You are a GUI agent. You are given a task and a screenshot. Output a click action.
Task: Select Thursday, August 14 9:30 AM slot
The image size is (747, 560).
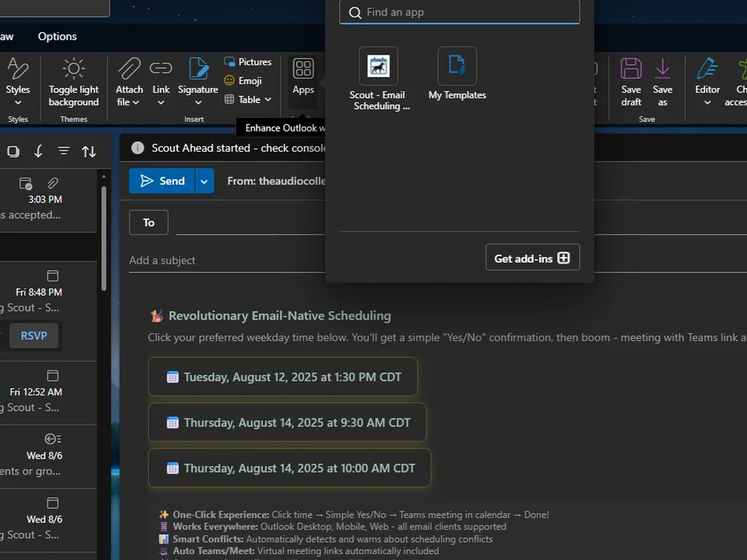click(x=288, y=423)
